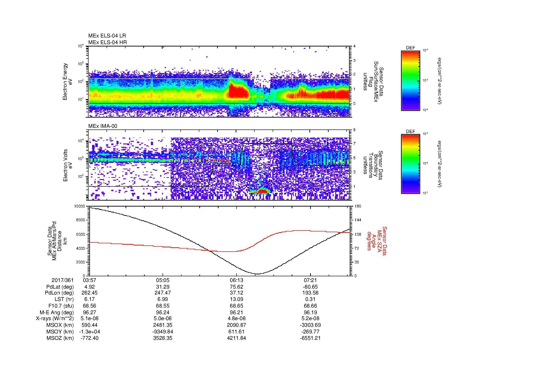The width and height of the screenshot is (555, 392).
Task: Click the X-rays value 5.2e-08
Action: pos(310,319)
